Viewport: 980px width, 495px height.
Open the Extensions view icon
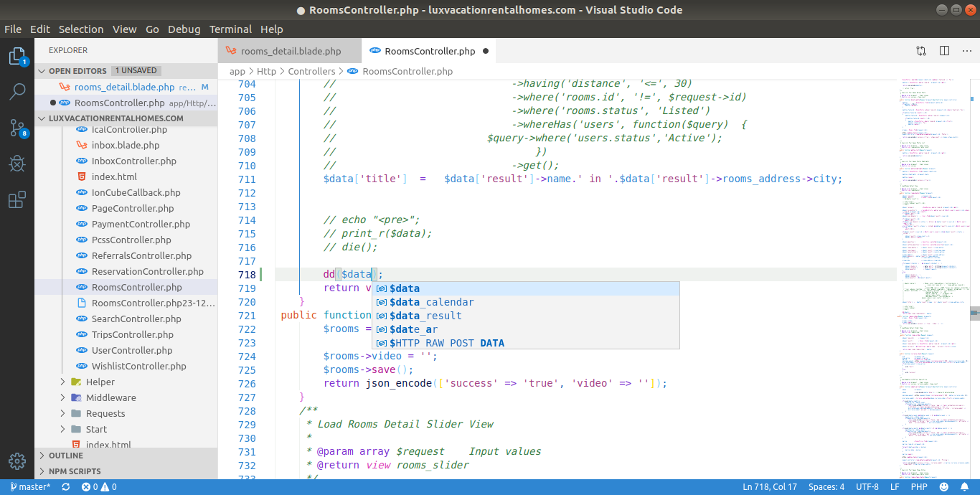17,200
